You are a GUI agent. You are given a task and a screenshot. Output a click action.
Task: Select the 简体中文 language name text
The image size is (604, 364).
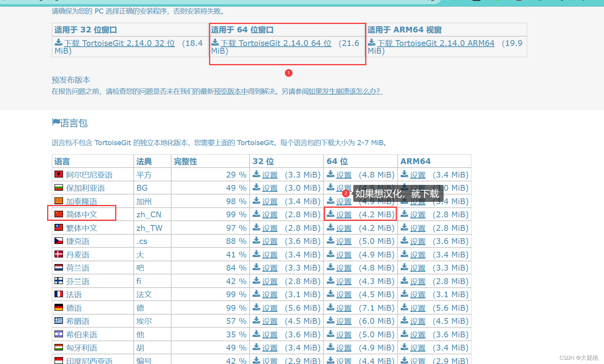coord(82,215)
